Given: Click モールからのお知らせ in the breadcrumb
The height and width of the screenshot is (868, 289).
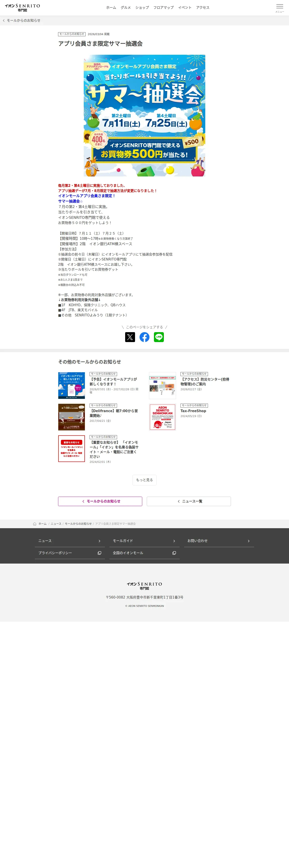Looking at the screenshot, I should [78, 524].
